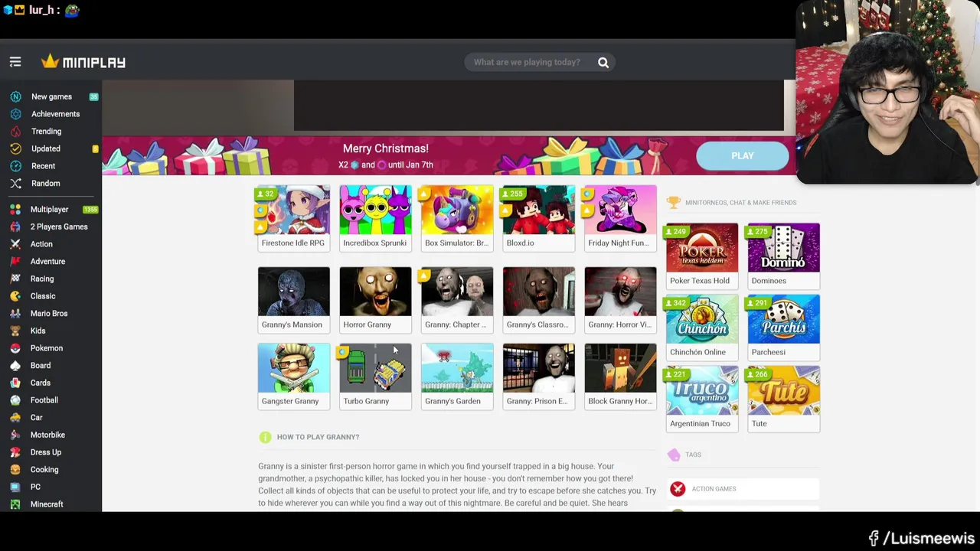This screenshot has width=980, height=551.
Task: Open Box Simulator game thumbnail
Action: [457, 218]
